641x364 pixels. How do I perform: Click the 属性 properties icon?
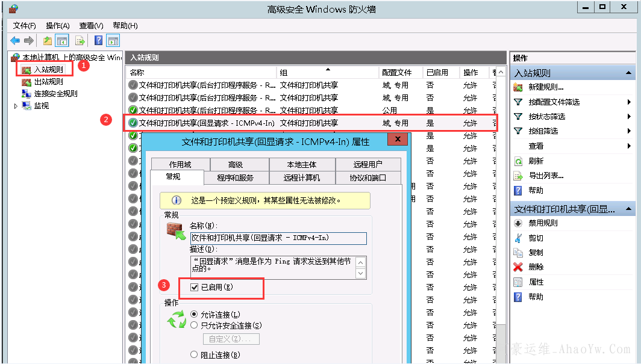pos(518,282)
